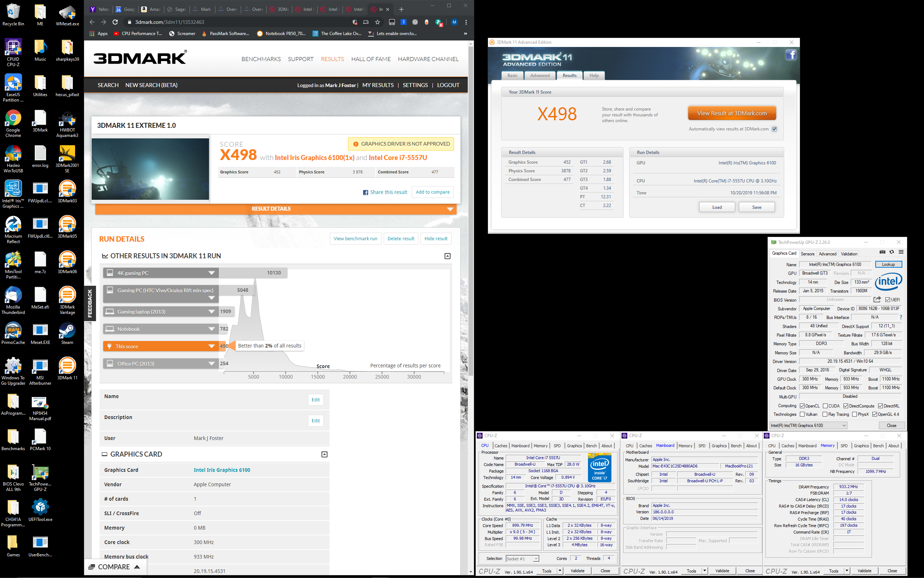Open UEFITool.exe desktop icon
Image resolution: width=924 pixels, height=578 pixels.
click(x=40, y=511)
